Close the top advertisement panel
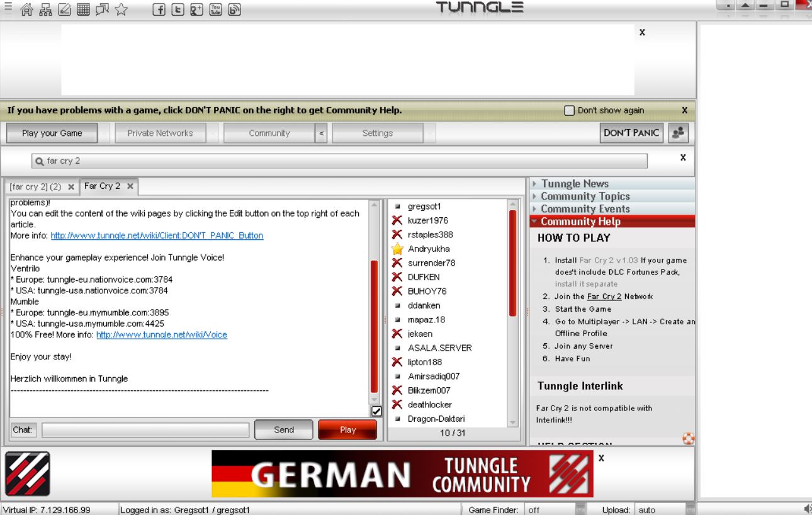The width and height of the screenshot is (812, 515). click(x=642, y=32)
